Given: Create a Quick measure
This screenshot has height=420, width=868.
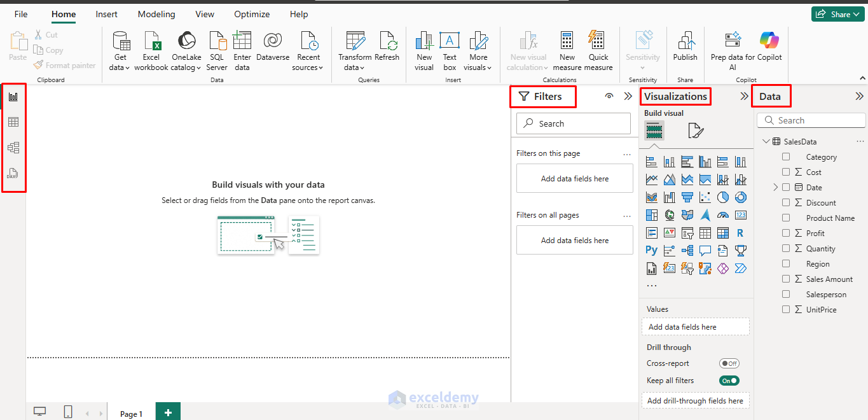Looking at the screenshot, I should [x=598, y=51].
